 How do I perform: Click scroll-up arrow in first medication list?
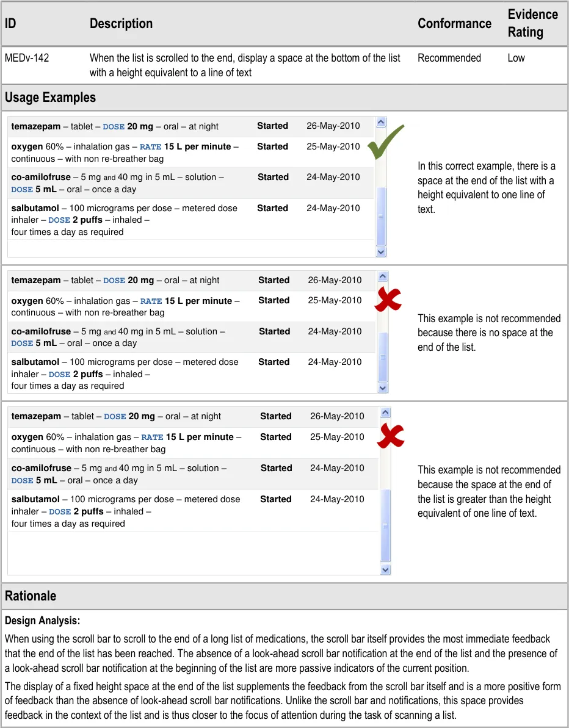pos(381,122)
